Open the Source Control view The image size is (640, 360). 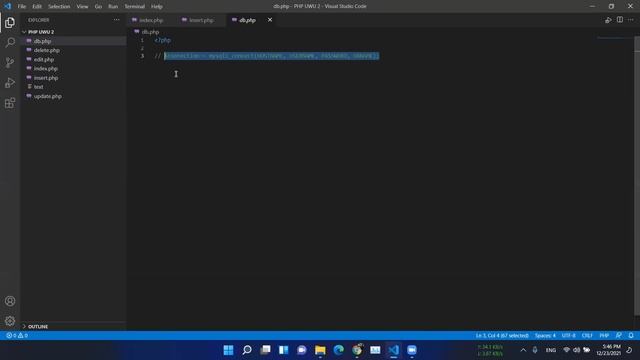coord(10,62)
